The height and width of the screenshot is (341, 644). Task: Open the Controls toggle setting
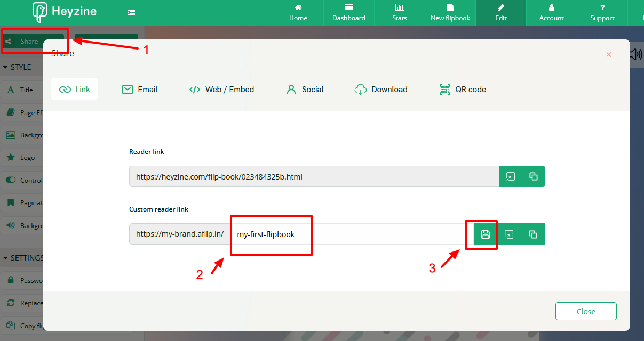click(x=21, y=180)
